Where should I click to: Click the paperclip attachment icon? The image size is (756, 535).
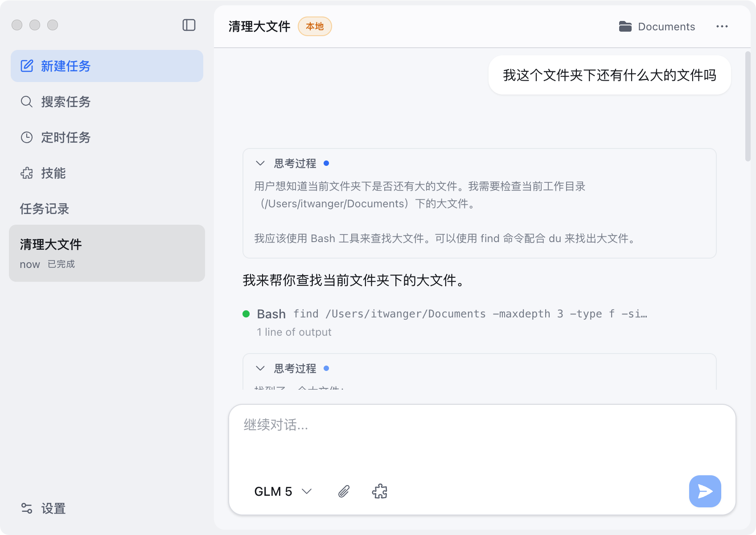344,491
